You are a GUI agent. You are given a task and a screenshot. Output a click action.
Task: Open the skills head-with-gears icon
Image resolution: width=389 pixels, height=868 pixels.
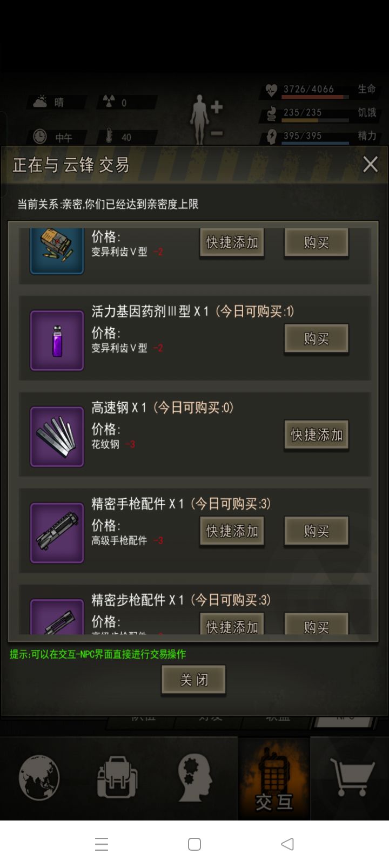[x=194, y=778]
